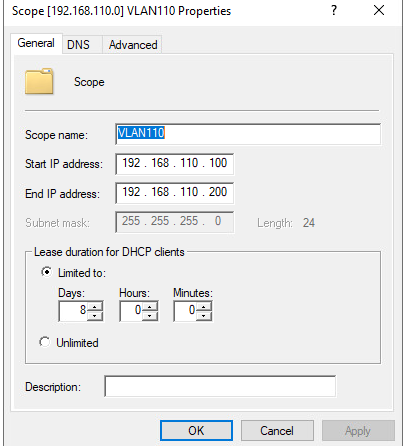
Task: Click the Cancel button
Action: pos(277,431)
